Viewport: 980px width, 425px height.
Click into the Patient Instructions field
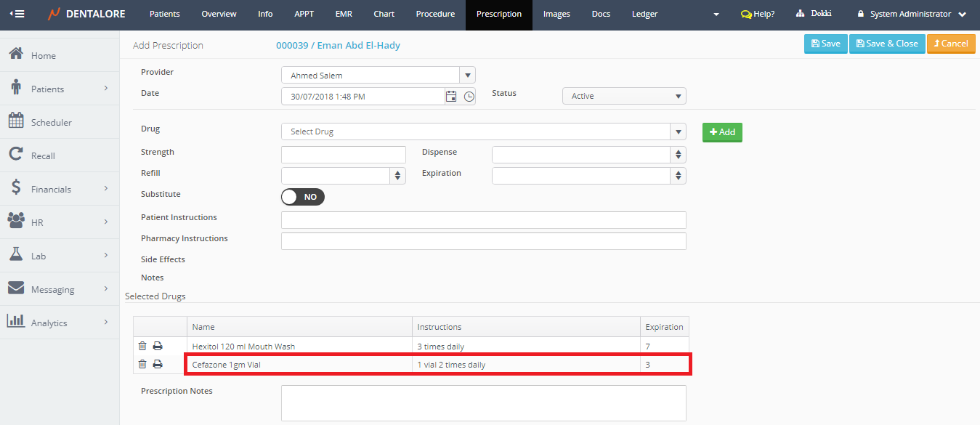pyautogui.click(x=483, y=220)
